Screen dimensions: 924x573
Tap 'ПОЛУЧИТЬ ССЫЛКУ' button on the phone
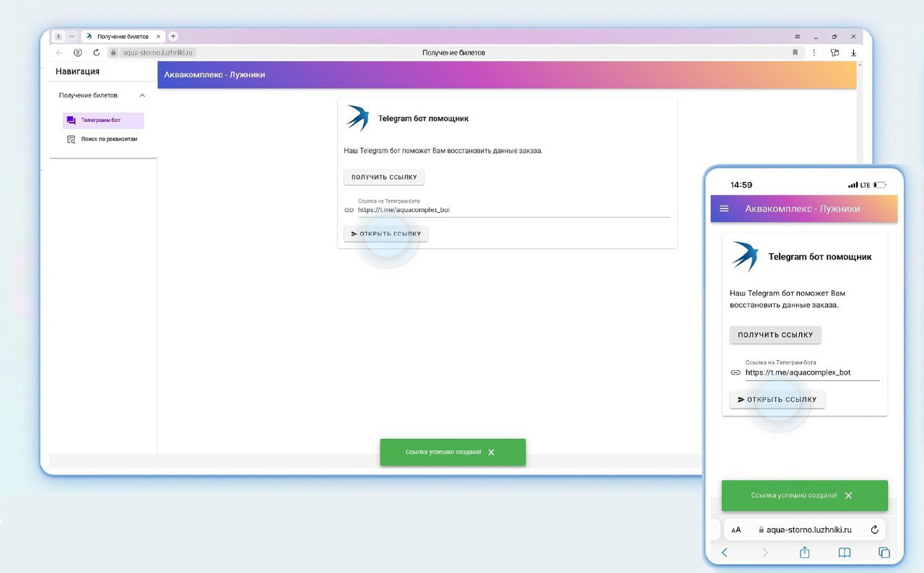coord(775,335)
